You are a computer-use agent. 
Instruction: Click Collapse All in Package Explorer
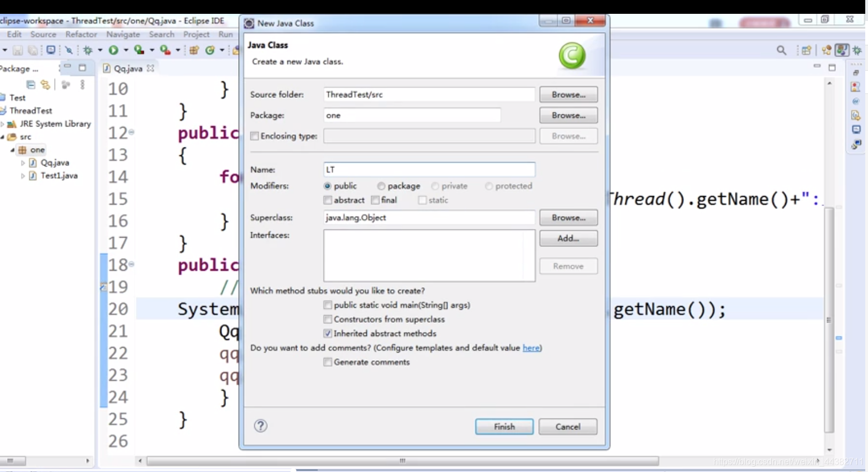tap(31, 85)
